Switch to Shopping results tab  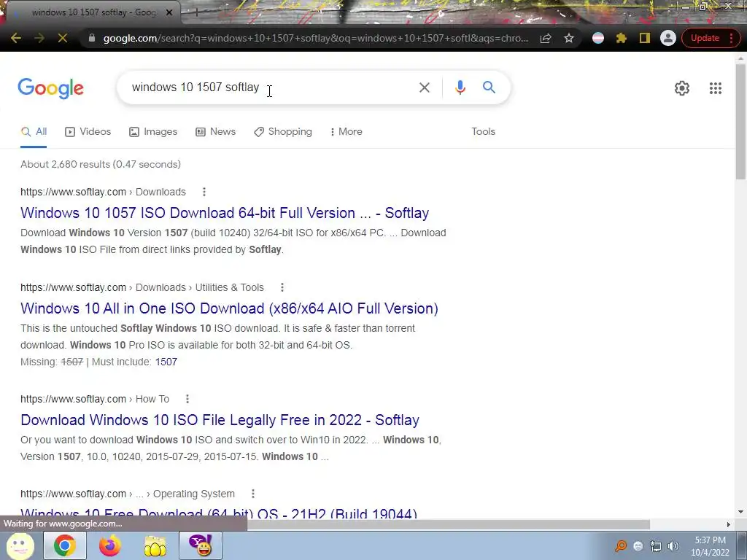click(283, 131)
